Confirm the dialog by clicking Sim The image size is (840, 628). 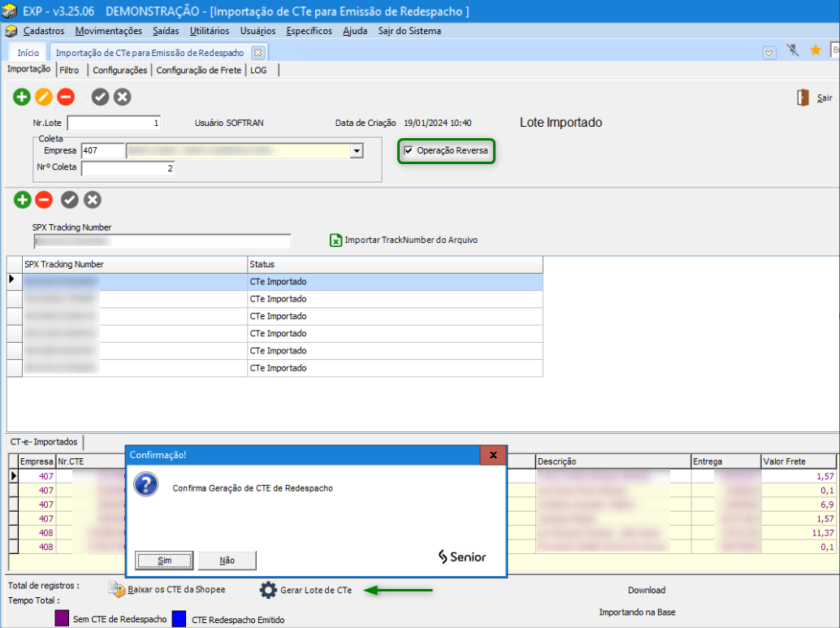click(x=164, y=560)
